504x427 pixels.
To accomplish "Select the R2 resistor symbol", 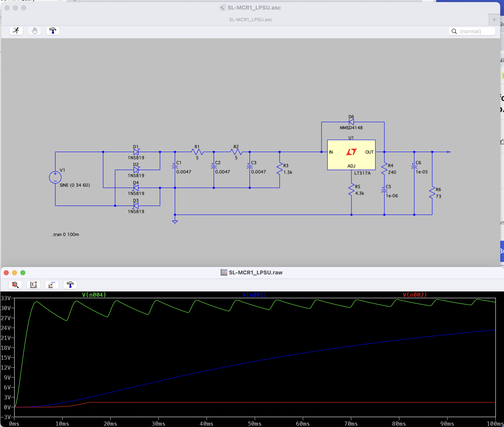I will pyautogui.click(x=236, y=152).
